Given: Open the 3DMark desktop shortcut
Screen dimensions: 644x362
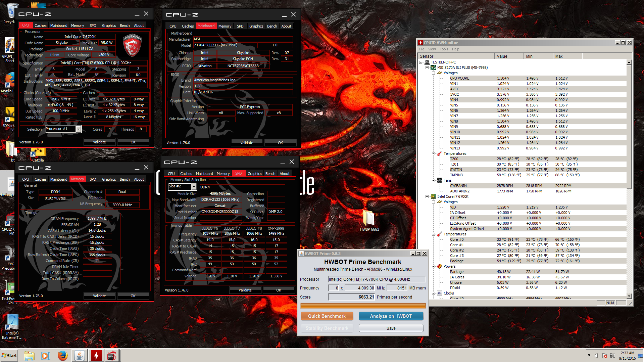Looking at the screenshot, I should coord(9,119).
